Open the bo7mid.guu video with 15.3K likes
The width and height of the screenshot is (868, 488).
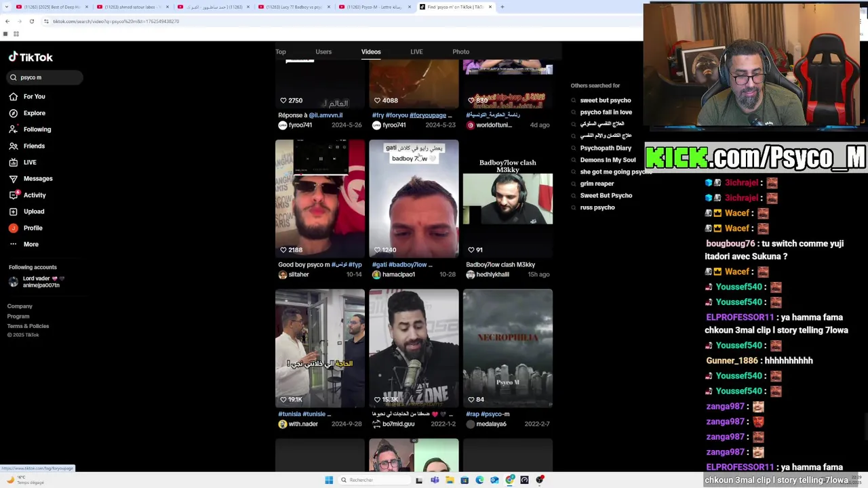pos(414,348)
